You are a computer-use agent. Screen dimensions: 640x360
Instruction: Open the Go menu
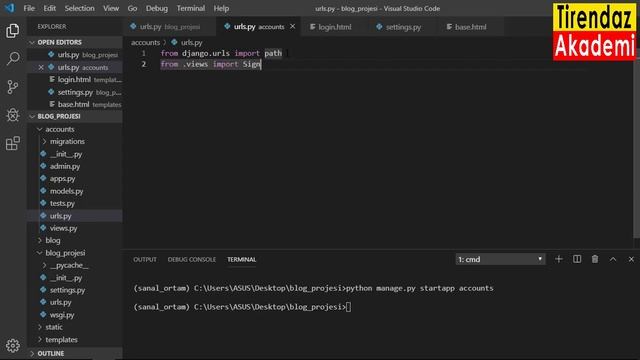(132, 8)
